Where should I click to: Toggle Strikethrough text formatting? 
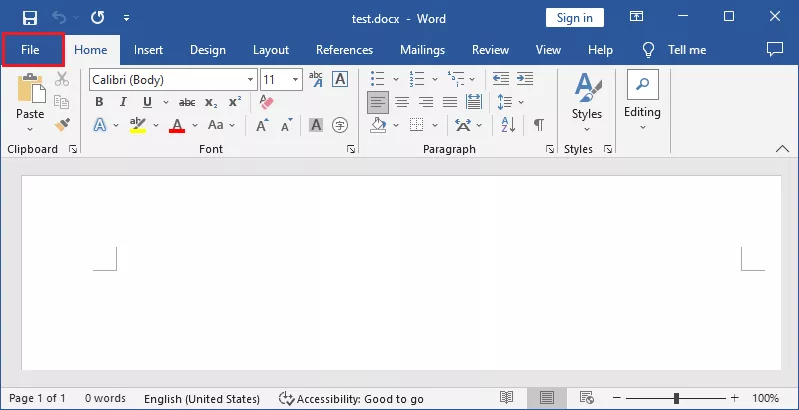pyautogui.click(x=186, y=102)
